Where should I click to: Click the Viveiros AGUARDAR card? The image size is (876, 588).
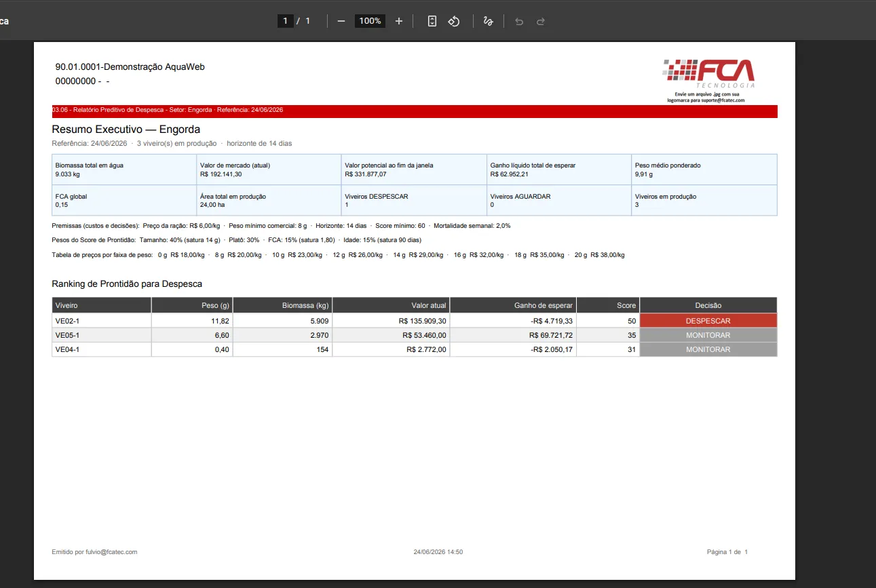559,200
